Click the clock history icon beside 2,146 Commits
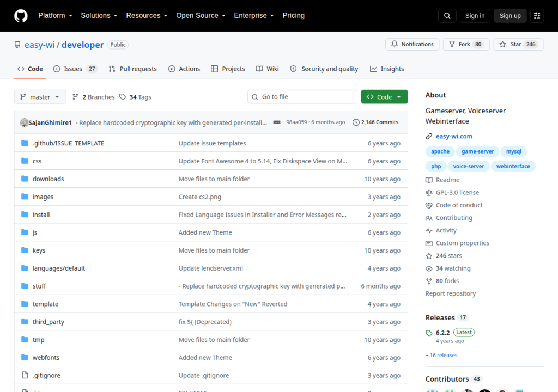 coord(356,122)
